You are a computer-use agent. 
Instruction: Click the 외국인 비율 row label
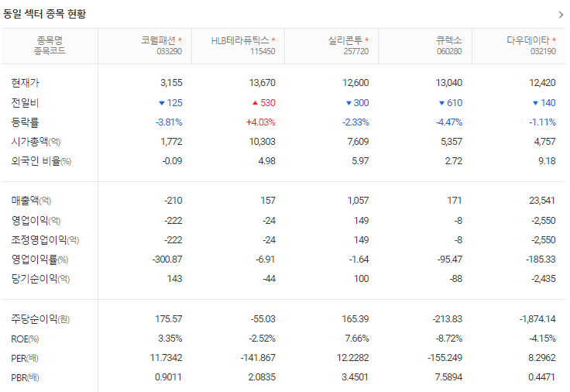[x=41, y=161]
